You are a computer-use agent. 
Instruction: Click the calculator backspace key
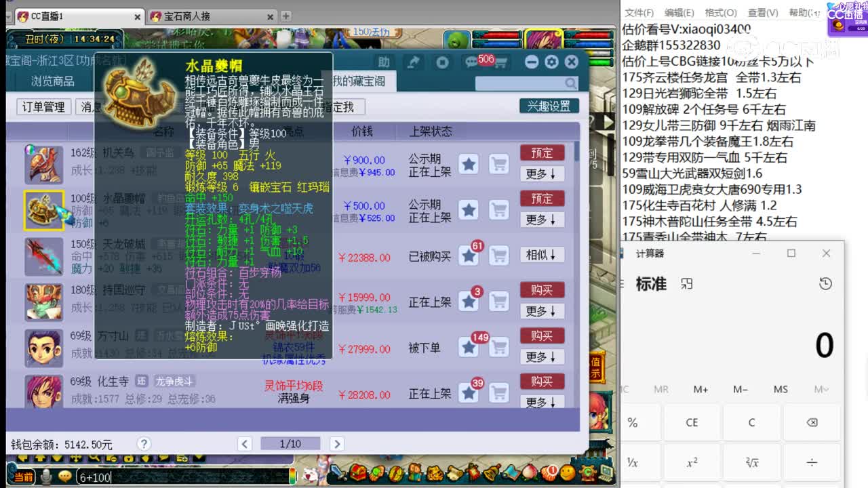tap(812, 422)
